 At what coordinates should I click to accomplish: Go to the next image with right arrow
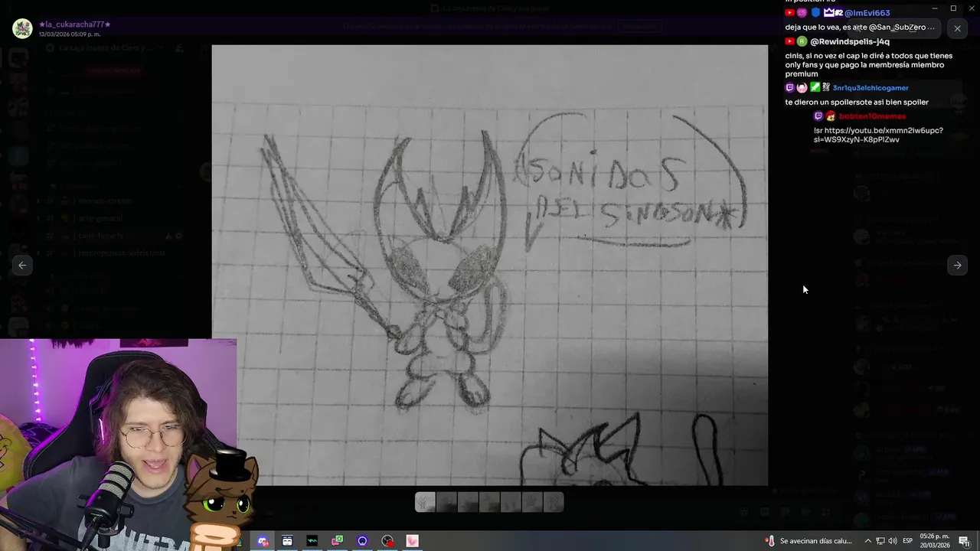[957, 265]
